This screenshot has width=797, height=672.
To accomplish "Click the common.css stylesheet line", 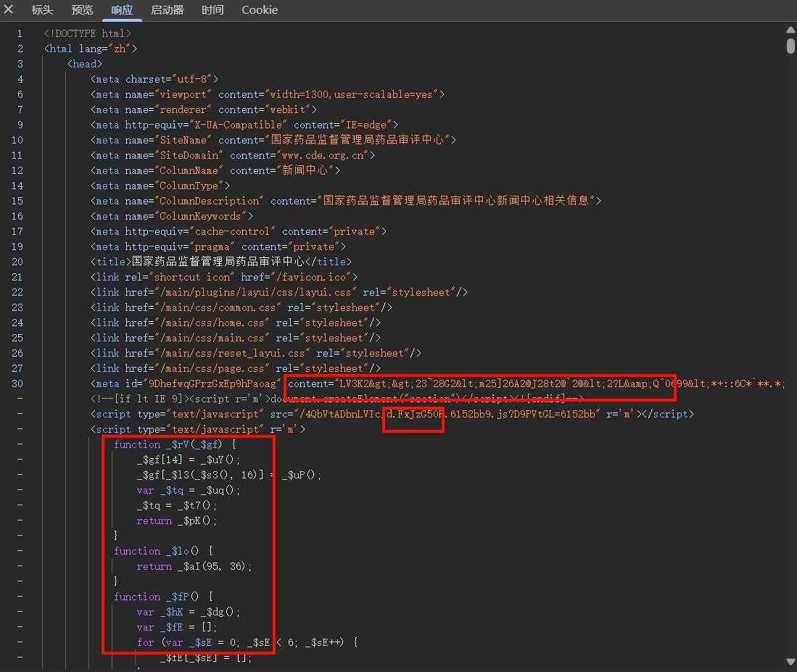I will [241, 308].
